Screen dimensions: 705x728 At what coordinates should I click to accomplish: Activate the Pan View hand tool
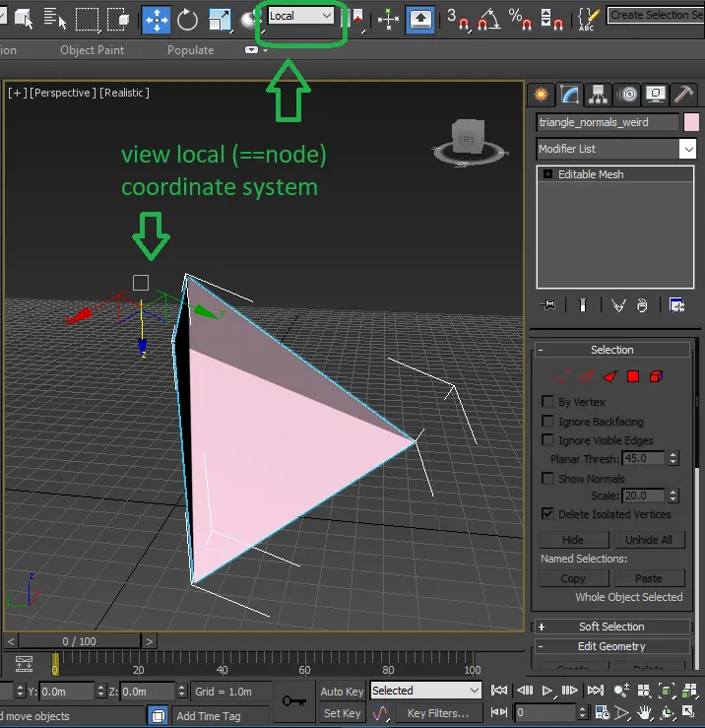point(644,712)
